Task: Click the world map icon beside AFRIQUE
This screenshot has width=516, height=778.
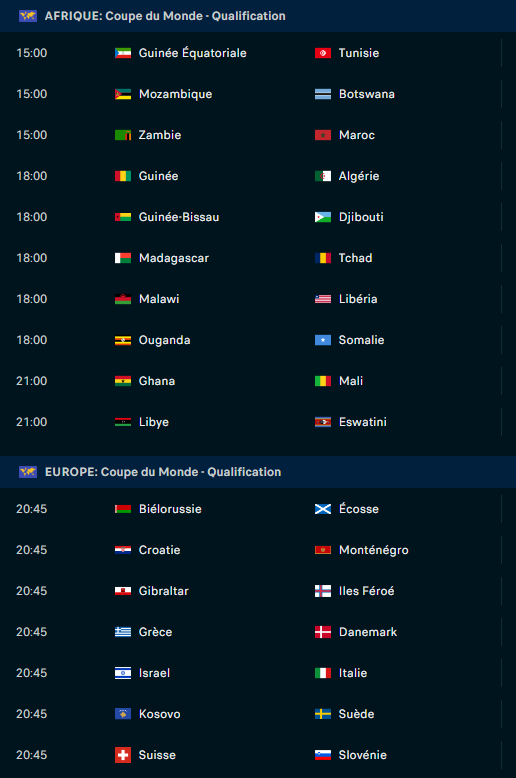Action: [28, 16]
